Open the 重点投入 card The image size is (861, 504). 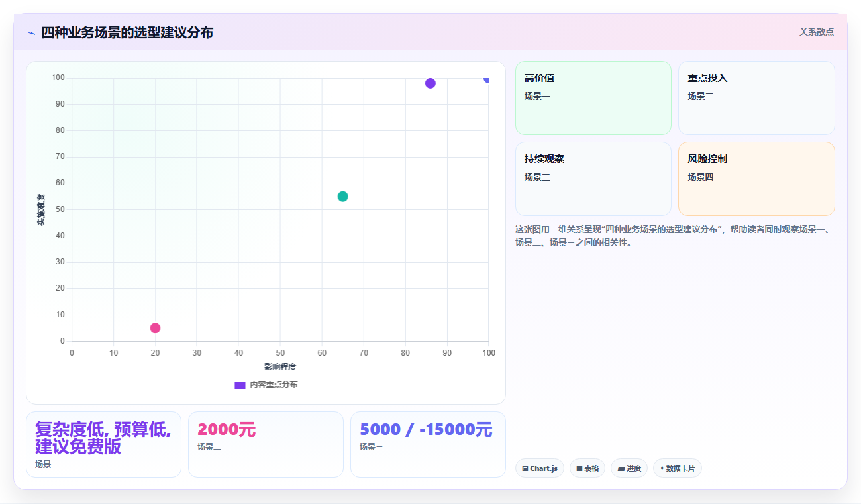tap(756, 98)
